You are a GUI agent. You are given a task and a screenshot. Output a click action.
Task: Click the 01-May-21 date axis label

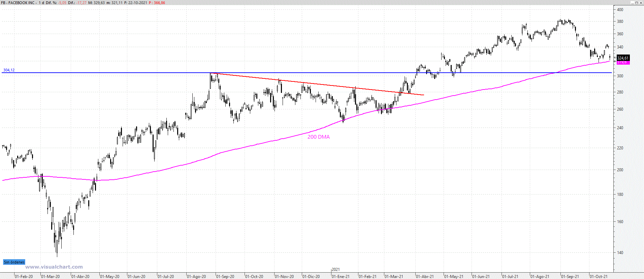pyautogui.click(x=454, y=277)
